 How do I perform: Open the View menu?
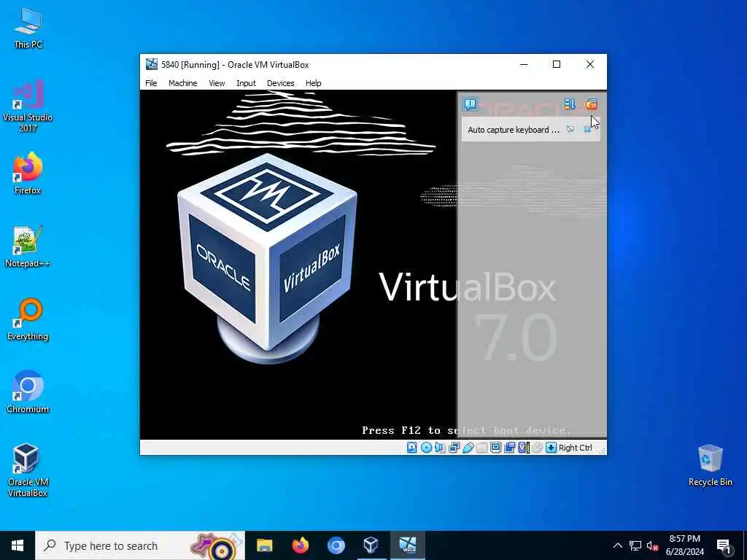click(x=217, y=83)
